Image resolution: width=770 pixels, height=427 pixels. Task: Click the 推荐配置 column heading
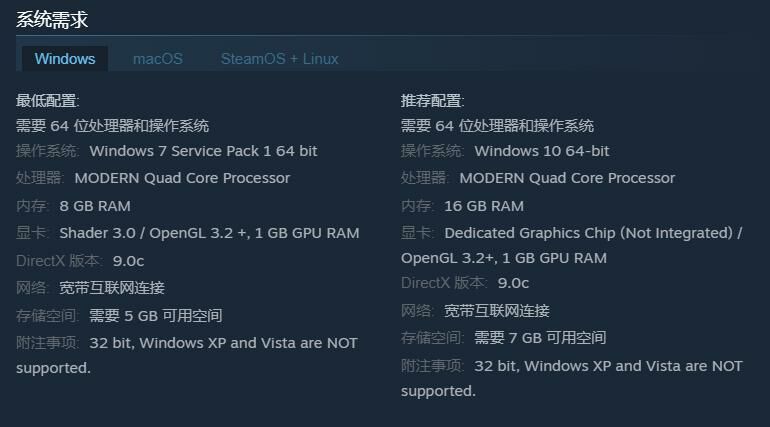[x=433, y=101]
